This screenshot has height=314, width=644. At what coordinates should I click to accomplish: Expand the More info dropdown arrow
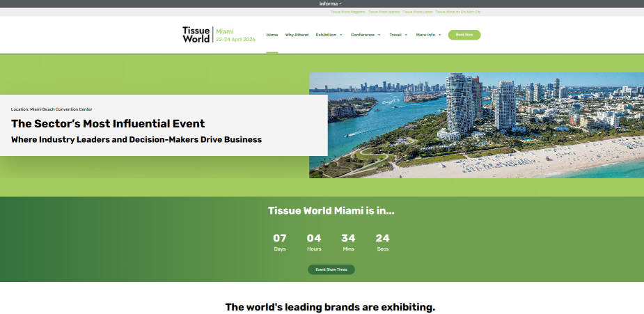click(439, 35)
